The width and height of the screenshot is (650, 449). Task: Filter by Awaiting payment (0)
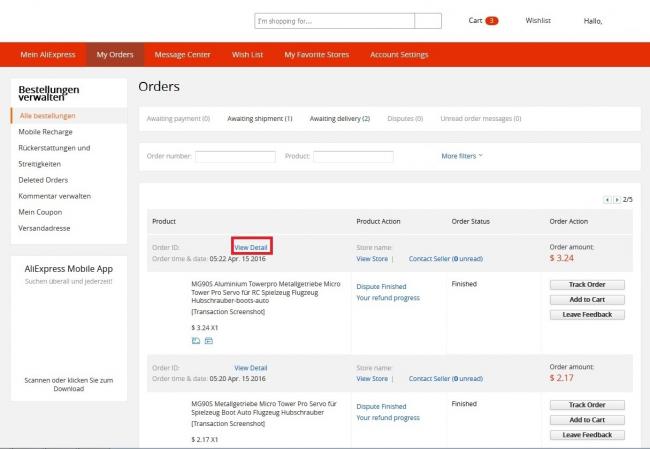(x=178, y=119)
